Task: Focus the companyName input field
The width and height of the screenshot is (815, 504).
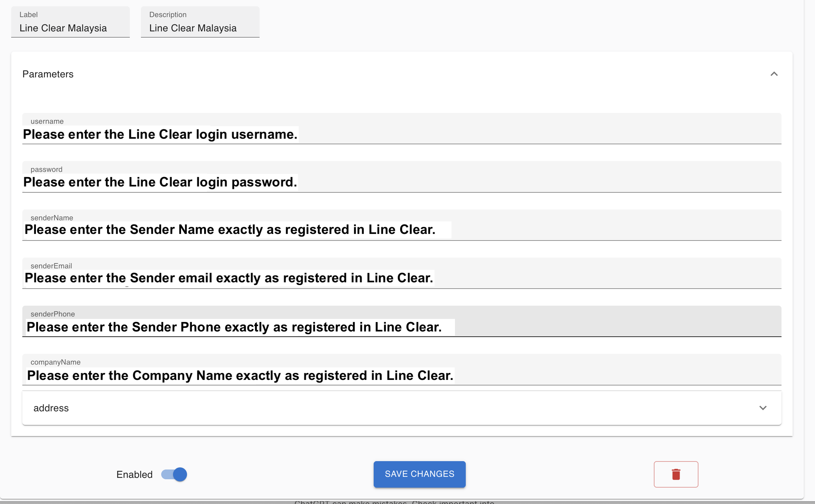Action: pyautogui.click(x=593, y=375)
